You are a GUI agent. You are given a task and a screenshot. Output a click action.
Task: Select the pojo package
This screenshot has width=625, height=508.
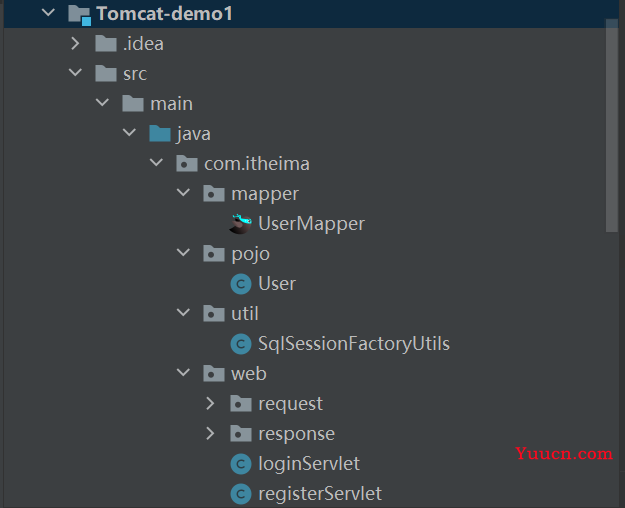pos(250,254)
